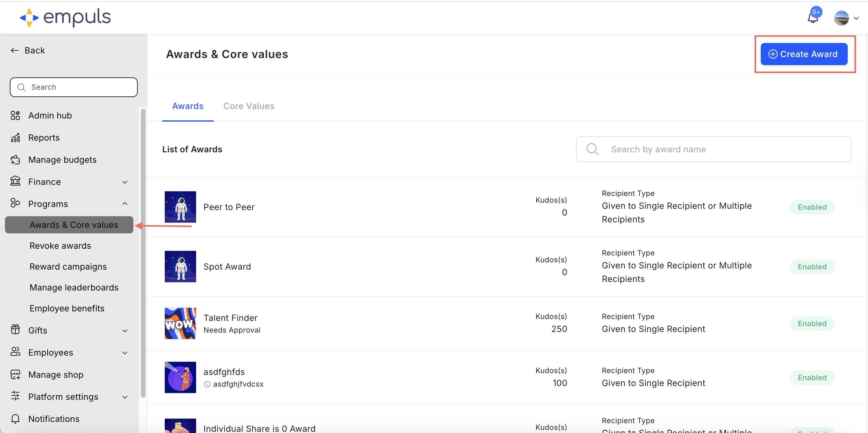Click Enabled status for asdfghfds

[812, 377]
